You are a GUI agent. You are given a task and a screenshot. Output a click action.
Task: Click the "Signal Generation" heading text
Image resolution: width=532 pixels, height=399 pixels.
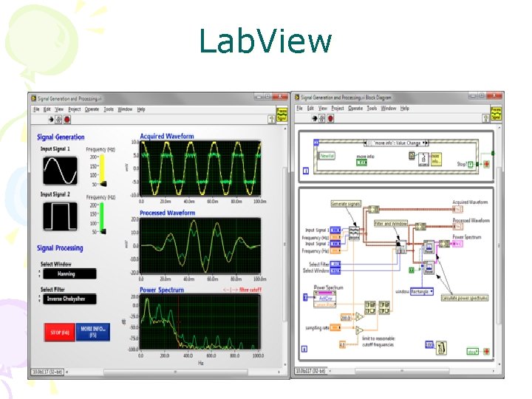point(61,137)
